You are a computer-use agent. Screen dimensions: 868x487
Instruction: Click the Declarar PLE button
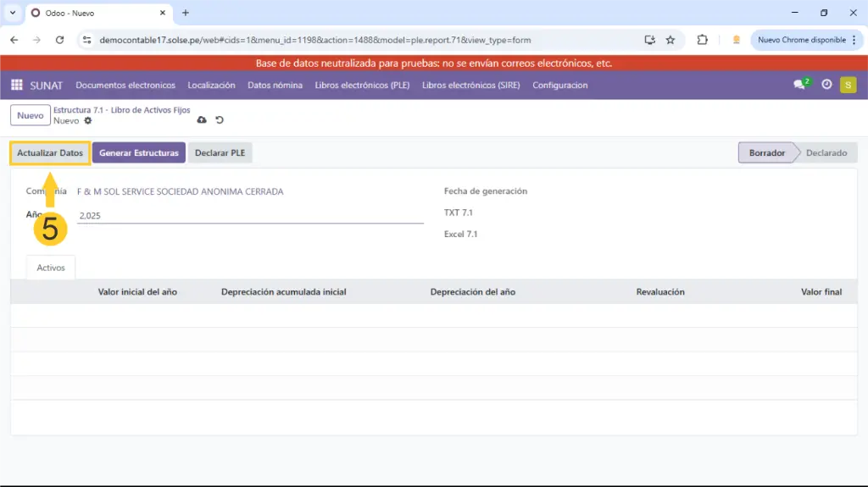[220, 153]
